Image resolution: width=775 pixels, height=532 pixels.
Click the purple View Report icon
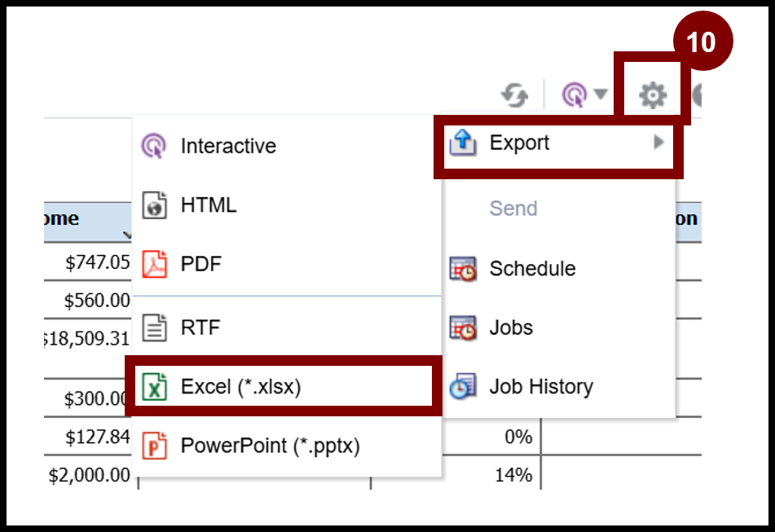[574, 95]
